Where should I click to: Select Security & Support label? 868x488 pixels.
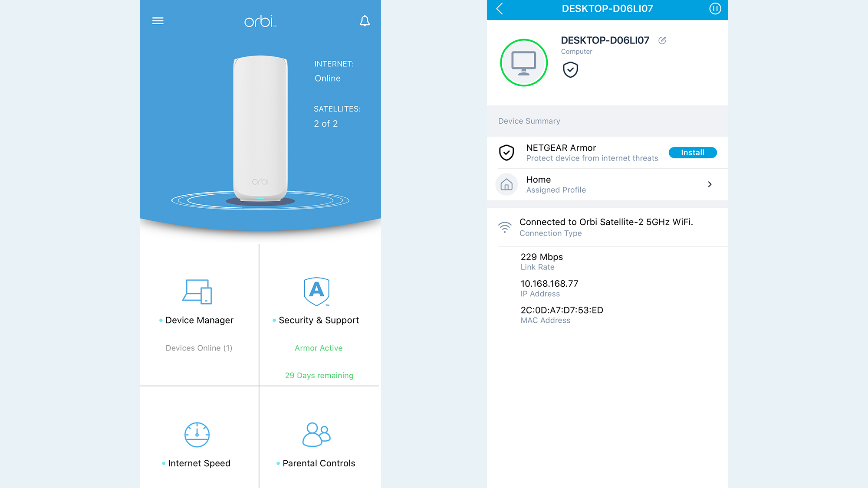[x=319, y=320]
